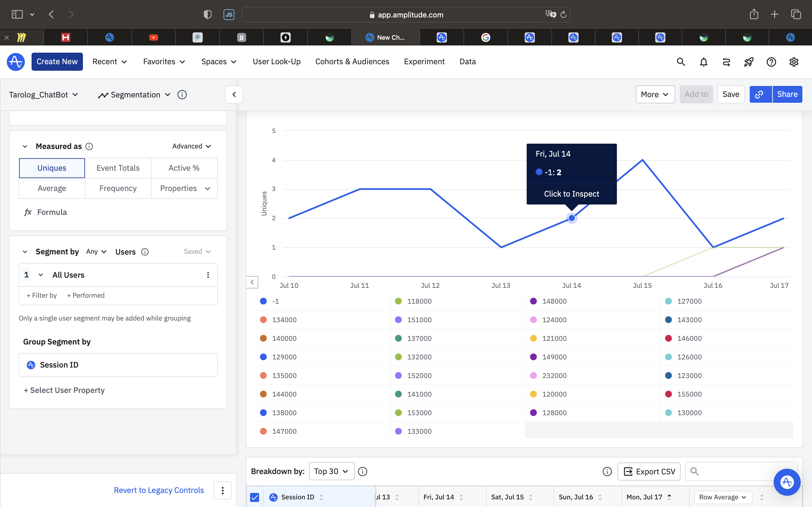Image resolution: width=812 pixels, height=507 pixels.
Task: Open All Users segment three-dot menu
Action: (x=208, y=275)
